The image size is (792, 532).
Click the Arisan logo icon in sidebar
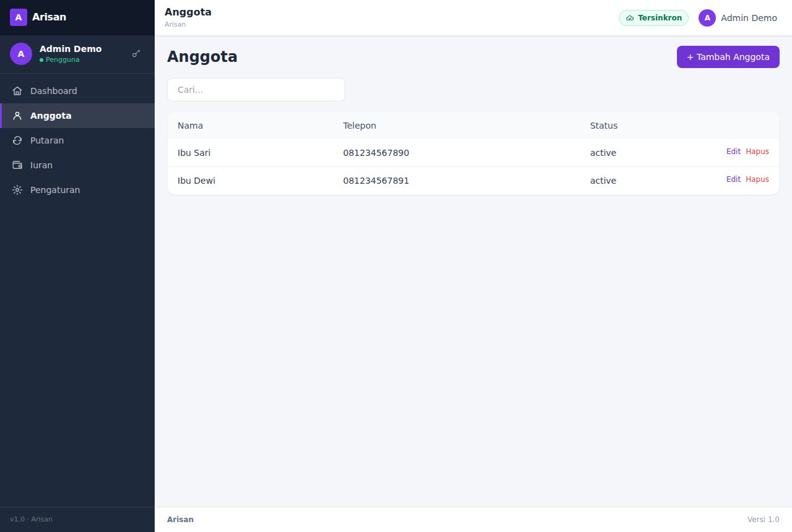[x=19, y=17]
